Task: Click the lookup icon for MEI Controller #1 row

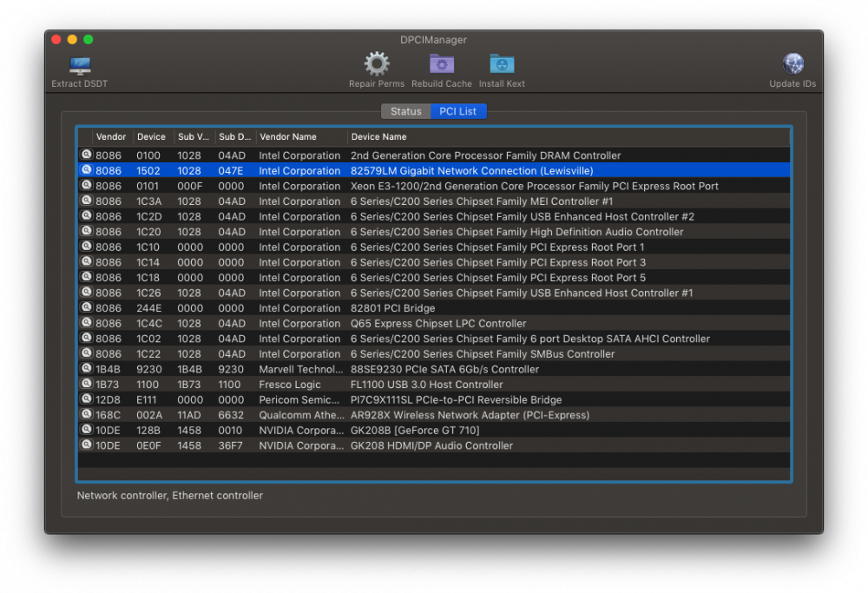Action: coord(86,201)
